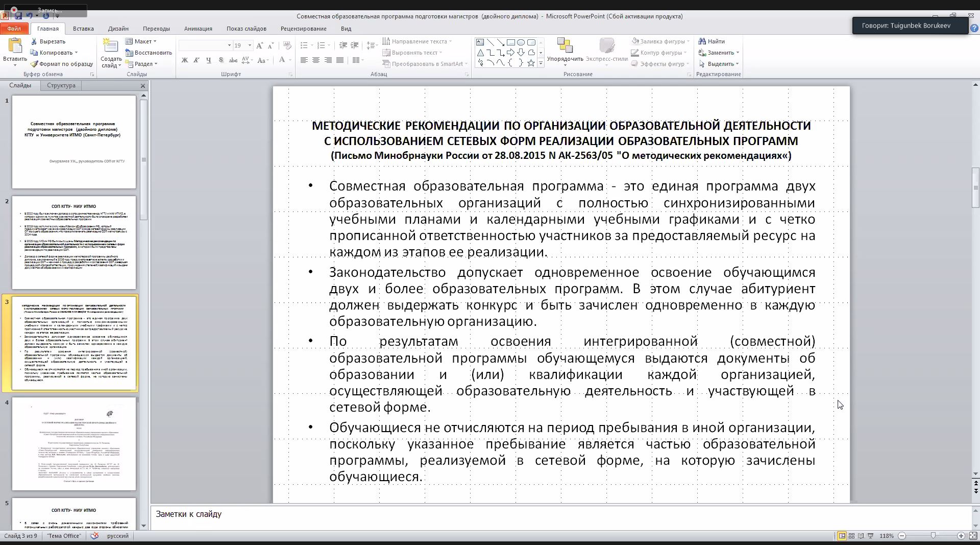The image size is (980, 545).
Task: Open the font name combo box
Action: [205, 45]
